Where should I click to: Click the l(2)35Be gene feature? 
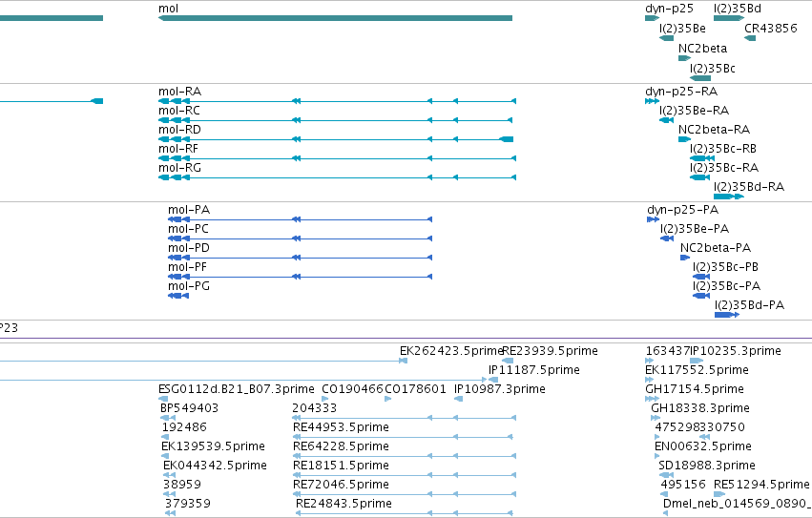click(x=666, y=38)
